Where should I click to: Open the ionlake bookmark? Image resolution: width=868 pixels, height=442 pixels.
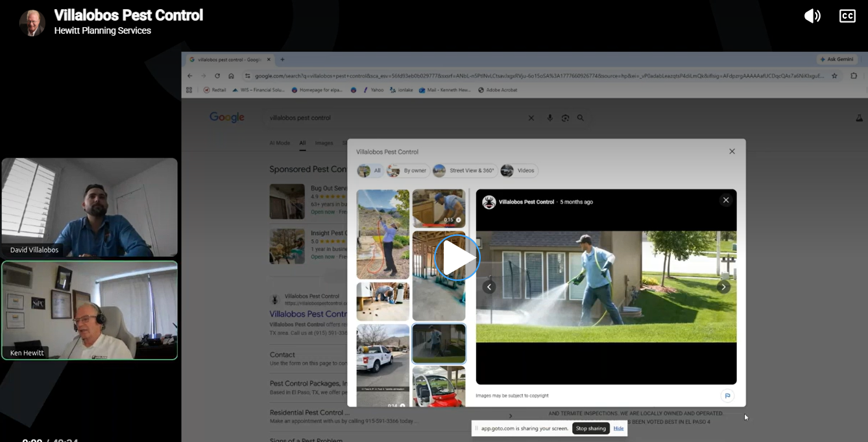(402, 90)
